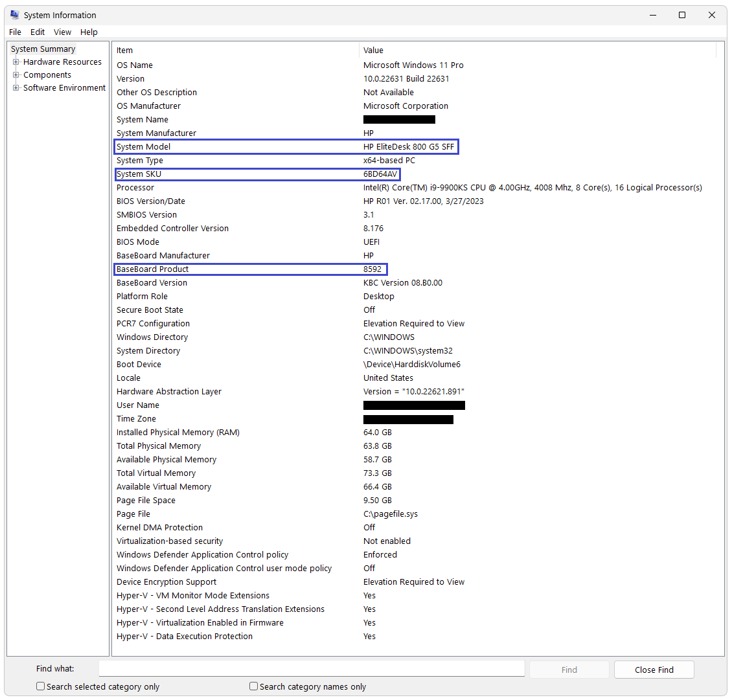The image size is (732, 700).
Task: Select the Time Zone row
Action: click(x=414, y=418)
